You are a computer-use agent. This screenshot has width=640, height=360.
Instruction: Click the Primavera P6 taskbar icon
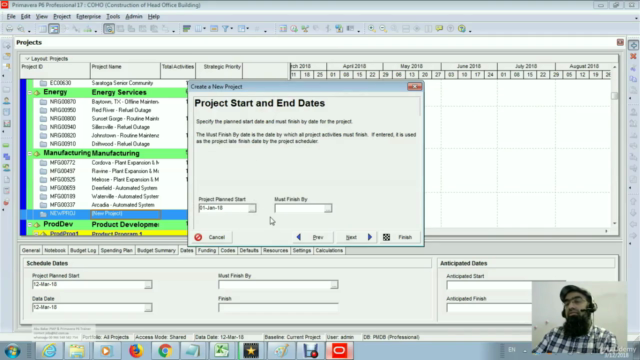pyautogui.click(x=339, y=351)
